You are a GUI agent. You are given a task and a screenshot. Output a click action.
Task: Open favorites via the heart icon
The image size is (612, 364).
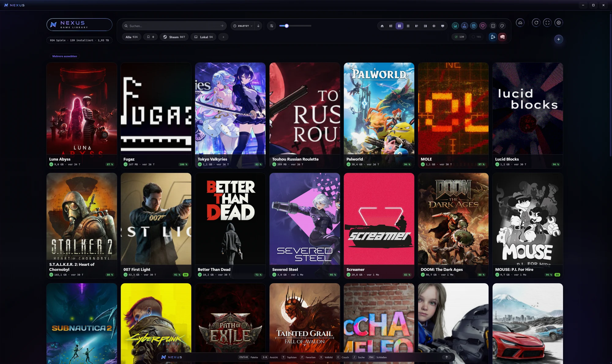point(483,26)
